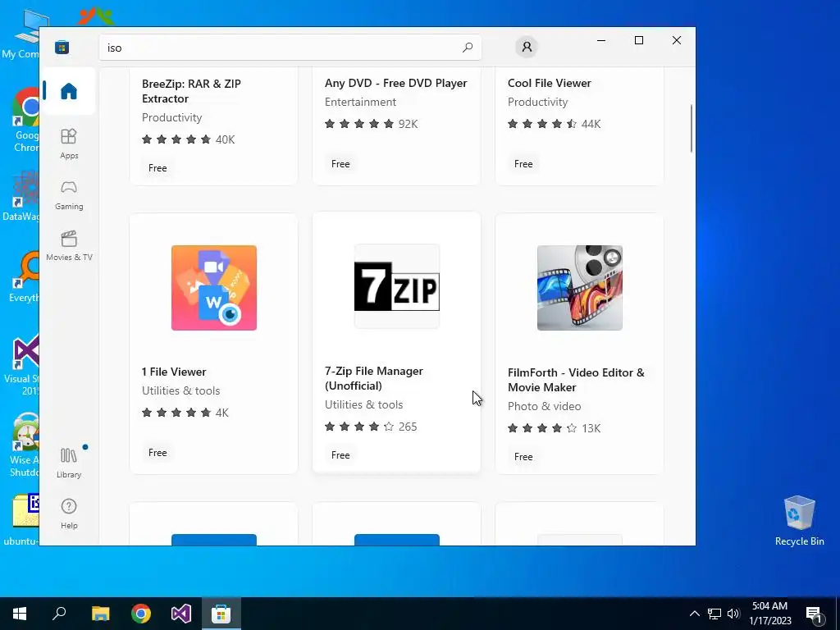Open the Home section in Store sidebar
Screen dimensions: 840x630
(69, 91)
